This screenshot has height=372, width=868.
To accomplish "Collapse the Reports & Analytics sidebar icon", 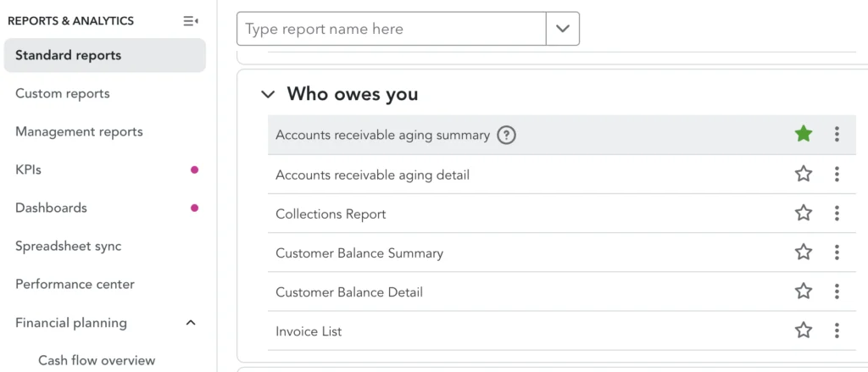I will click(191, 21).
